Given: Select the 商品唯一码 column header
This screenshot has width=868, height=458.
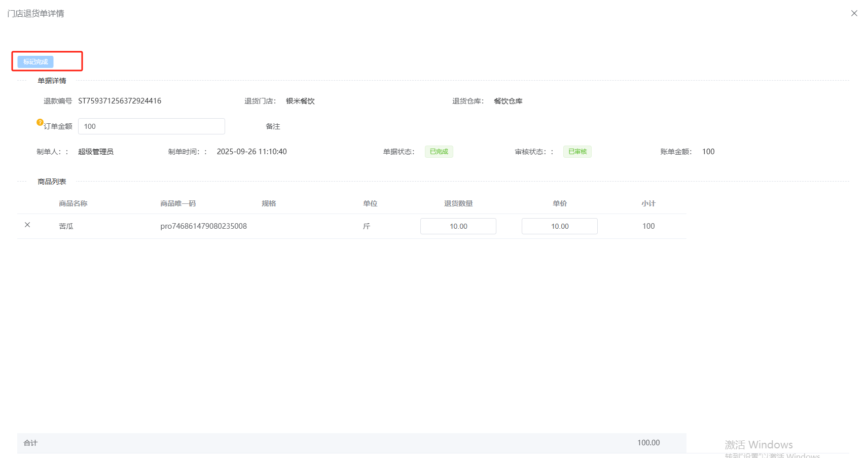Looking at the screenshot, I should pyautogui.click(x=178, y=203).
